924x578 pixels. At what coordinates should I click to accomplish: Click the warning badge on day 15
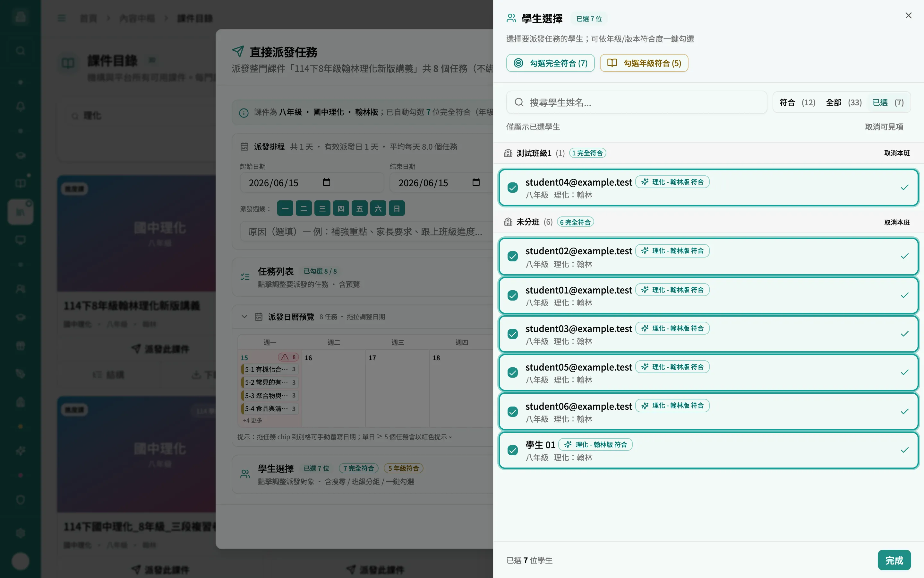[288, 357]
